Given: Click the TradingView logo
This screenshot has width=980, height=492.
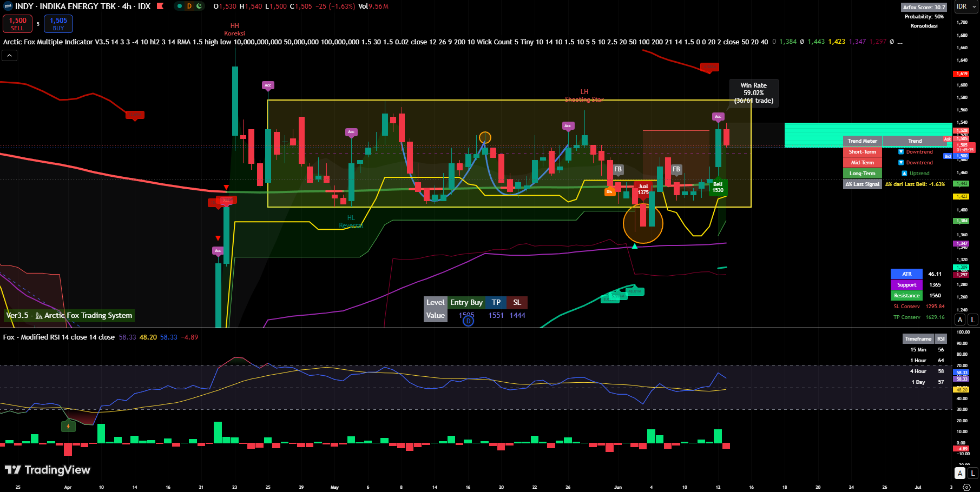Looking at the screenshot, I should point(48,470).
